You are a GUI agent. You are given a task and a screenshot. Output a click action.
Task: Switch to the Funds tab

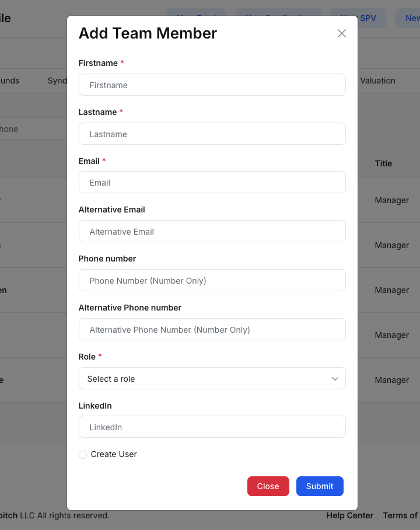pos(10,81)
